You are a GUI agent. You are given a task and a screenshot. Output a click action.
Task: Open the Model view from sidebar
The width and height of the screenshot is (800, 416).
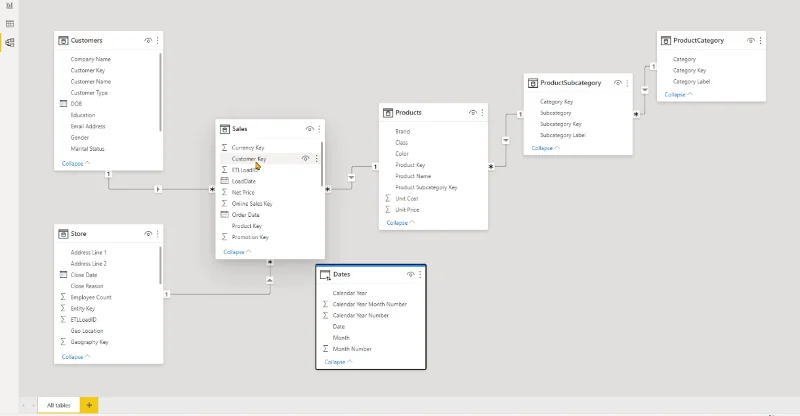9,42
